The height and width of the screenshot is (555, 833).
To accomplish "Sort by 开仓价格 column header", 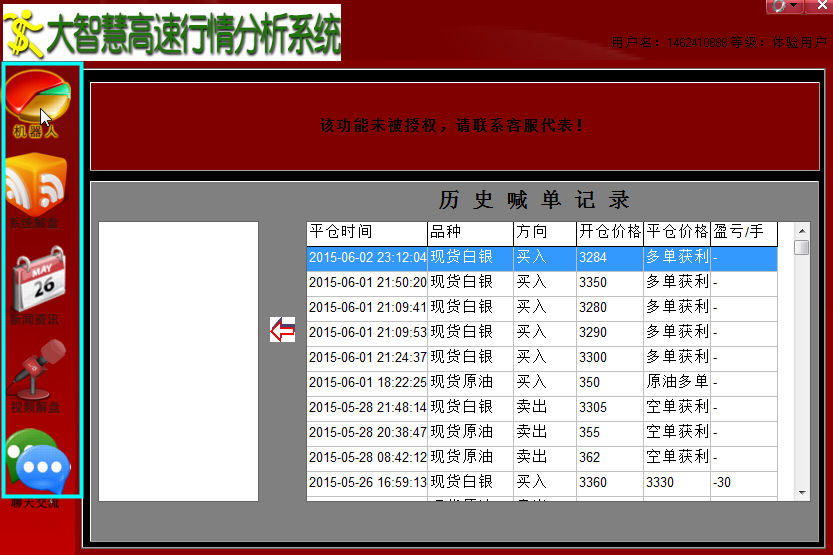I will click(x=610, y=234).
